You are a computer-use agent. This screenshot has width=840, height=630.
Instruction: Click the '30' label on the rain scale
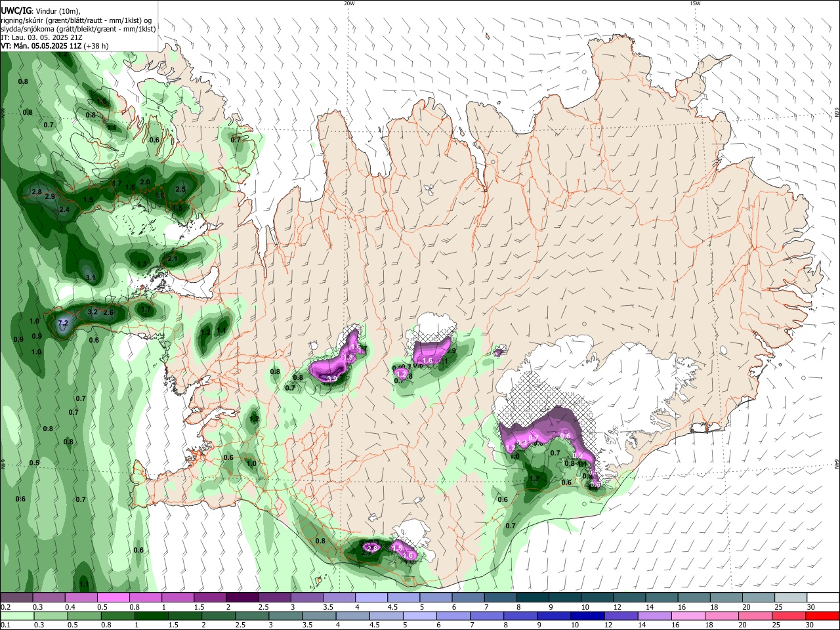pos(811,625)
